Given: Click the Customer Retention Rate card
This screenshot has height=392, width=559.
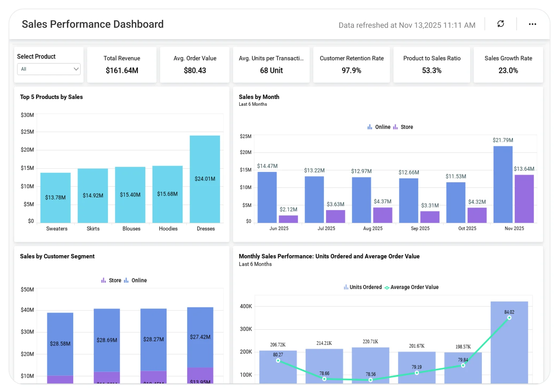Looking at the screenshot, I should pyautogui.click(x=351, y=65).
